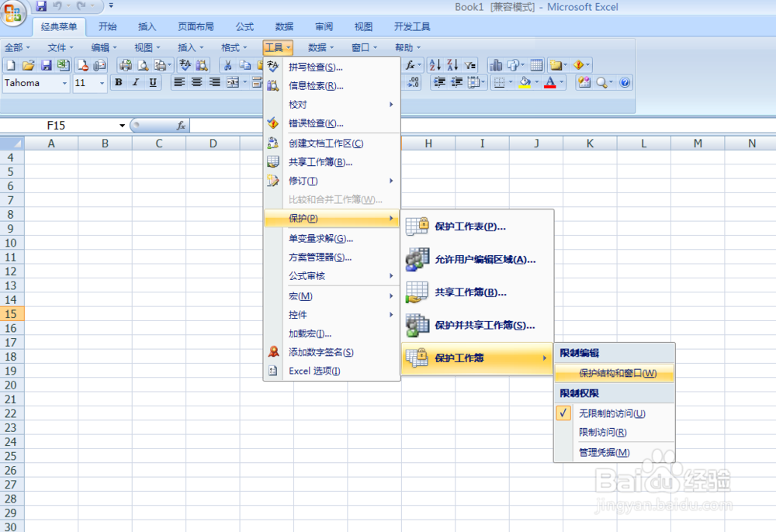Click the Print Preview magnifier icon

point(143,65)
